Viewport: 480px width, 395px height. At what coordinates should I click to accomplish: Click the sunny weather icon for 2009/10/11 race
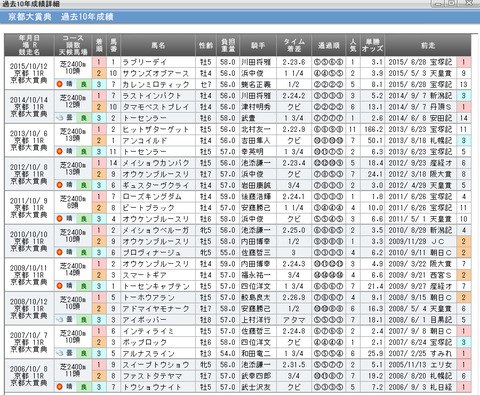pyautogui.click(x=60, y=286)
